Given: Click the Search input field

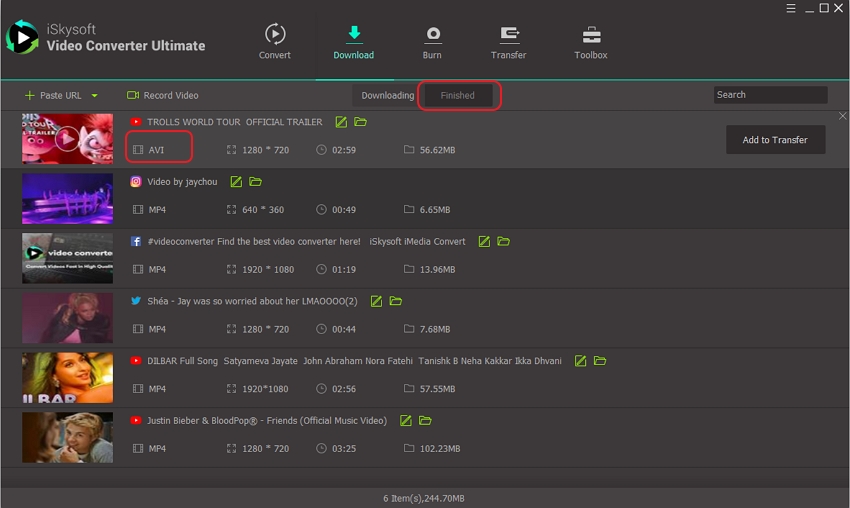Looking at the screenshot, I should tap(770, 95).
